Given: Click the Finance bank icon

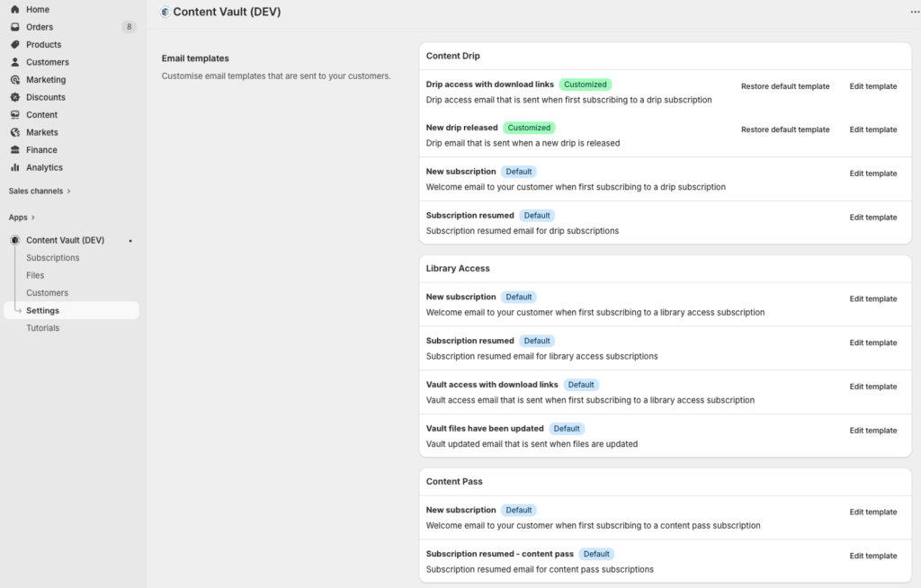Looking at the screenshot, I should click(x=15, y=150).
